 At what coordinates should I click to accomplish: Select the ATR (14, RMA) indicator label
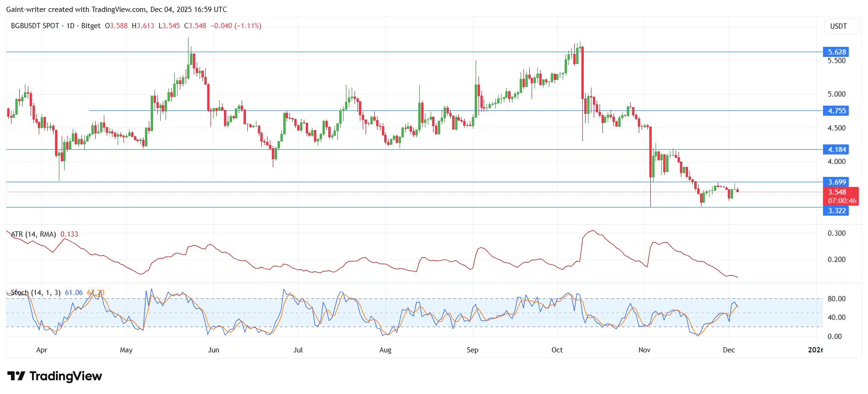(x=33, y=234)
